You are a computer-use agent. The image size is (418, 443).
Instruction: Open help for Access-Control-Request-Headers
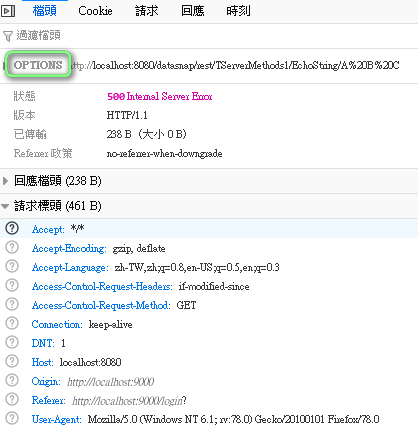pyautogui.click(x=12, y=285)
